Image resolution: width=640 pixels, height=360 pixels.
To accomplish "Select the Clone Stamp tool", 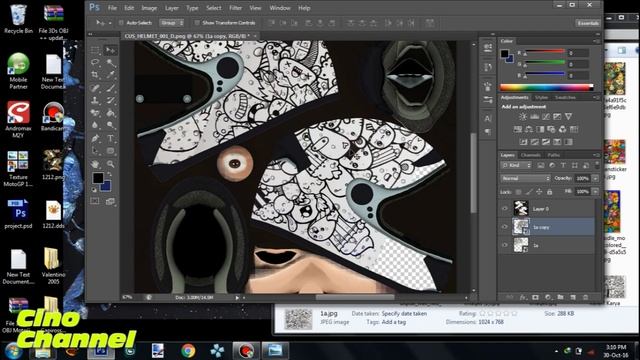I will [95, 100].
